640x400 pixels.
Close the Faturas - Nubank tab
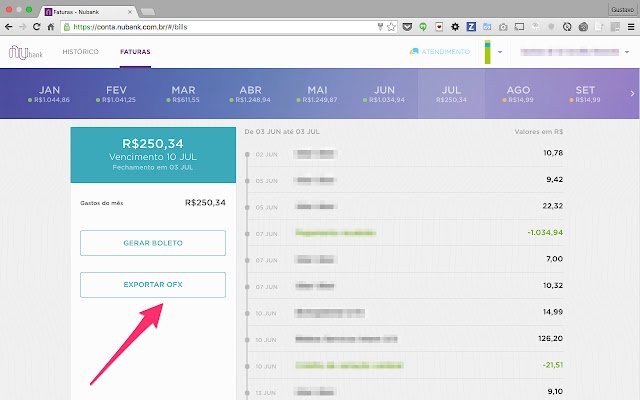point(130,12)
